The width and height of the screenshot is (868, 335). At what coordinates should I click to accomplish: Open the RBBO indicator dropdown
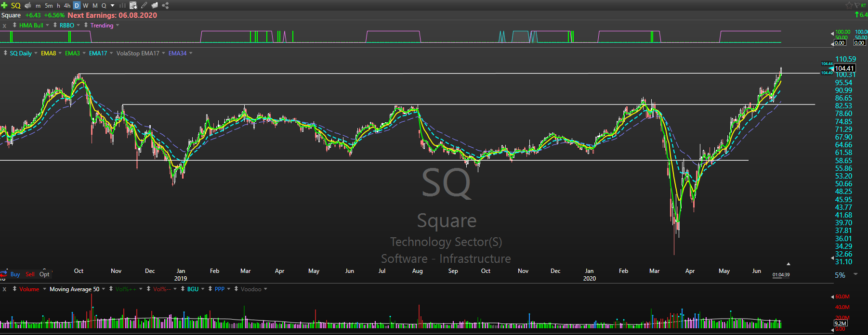[x=78, y=25]
